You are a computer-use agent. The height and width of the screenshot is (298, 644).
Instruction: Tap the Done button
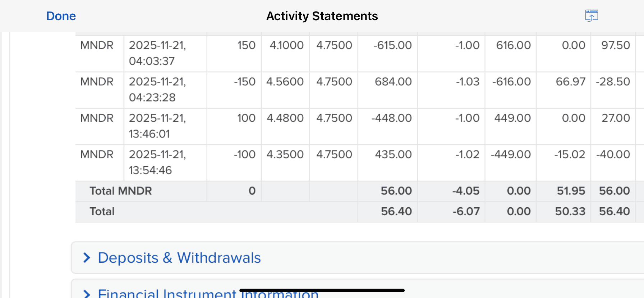[x=61, y=16]
